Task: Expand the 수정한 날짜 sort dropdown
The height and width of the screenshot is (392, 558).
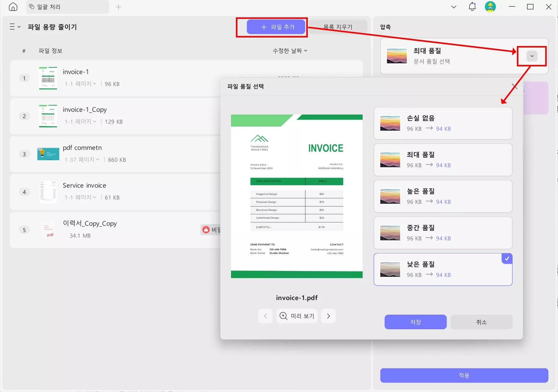Action: [x=289, y=51]
